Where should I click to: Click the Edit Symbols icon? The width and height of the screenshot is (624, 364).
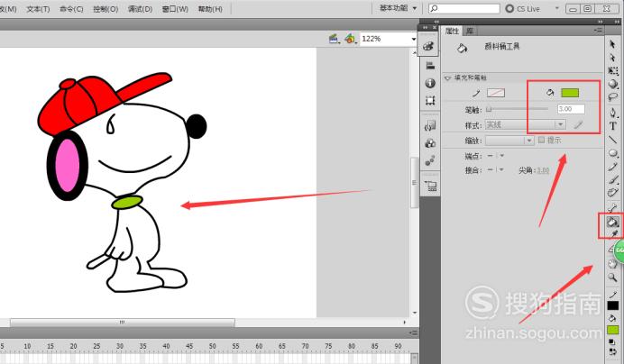click(x=350, y=39)
